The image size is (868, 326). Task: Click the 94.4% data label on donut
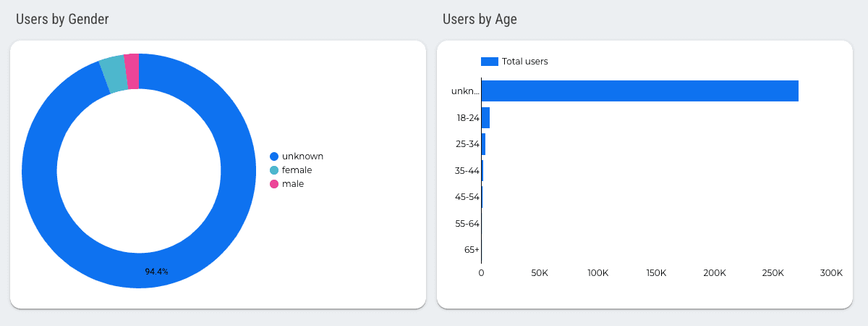point(156,272)
